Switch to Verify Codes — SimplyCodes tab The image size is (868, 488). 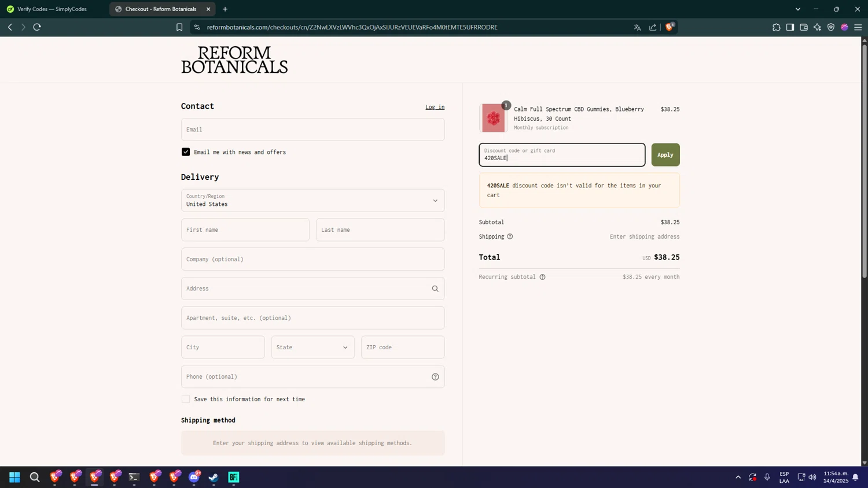pyautogui.click(x=53, y=9)
